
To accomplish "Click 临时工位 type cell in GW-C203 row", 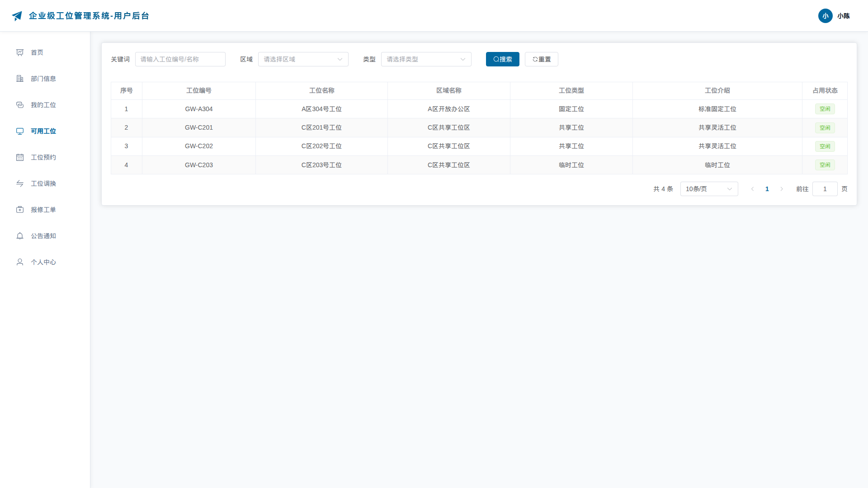I will pyautogui.click(x=571, y=165).
